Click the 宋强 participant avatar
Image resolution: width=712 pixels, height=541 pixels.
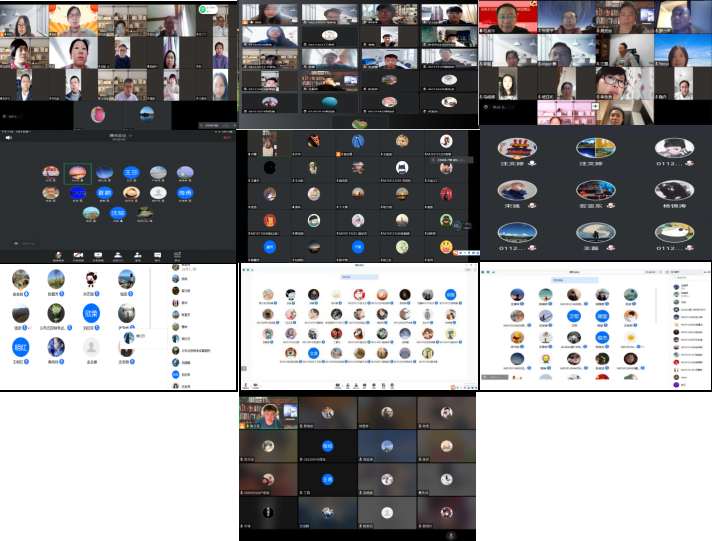pyautogui.click(x=517, y=191)
